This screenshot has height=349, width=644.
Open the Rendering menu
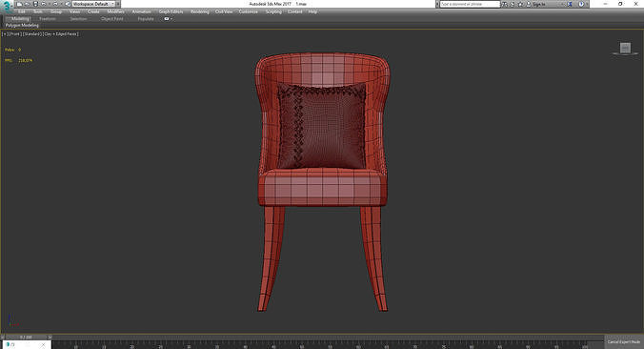tap(200, 11)
